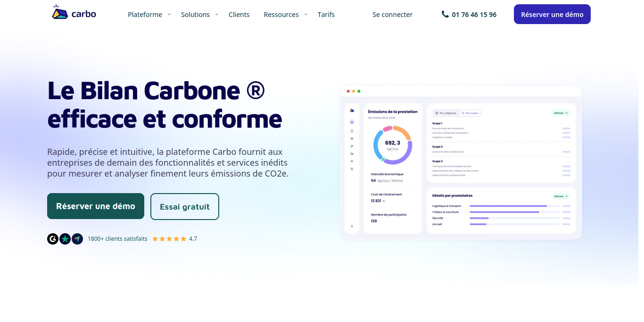Click the Scope 2 heading
The width and height of the screenshot is (644, 322).
pyautogui.click(x=437, y=147)
